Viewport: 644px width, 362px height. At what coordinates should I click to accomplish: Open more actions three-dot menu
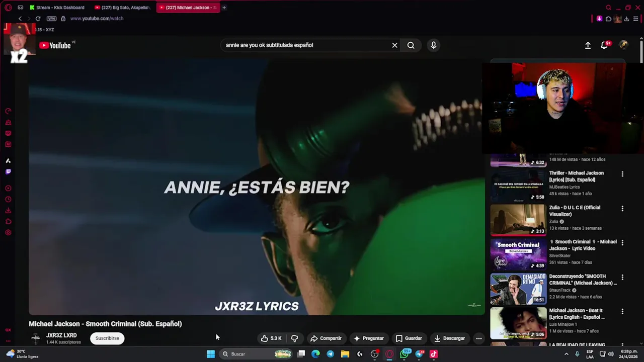coord(479,338)
